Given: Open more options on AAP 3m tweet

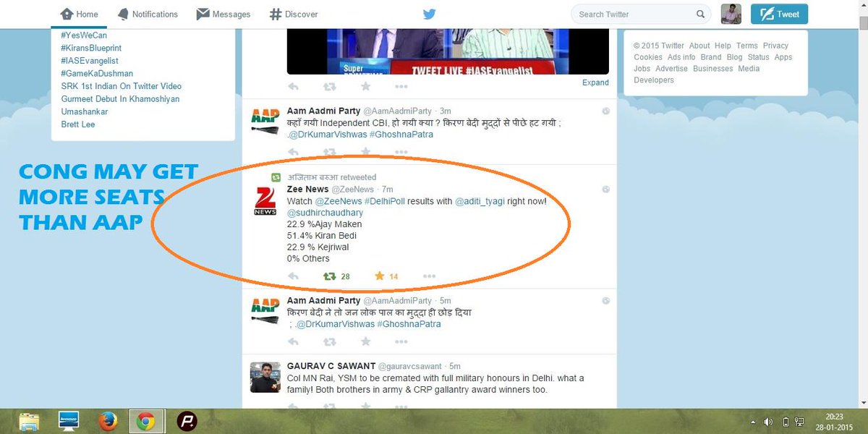Looking at the screenshot, I should click(x=401, y=152).
